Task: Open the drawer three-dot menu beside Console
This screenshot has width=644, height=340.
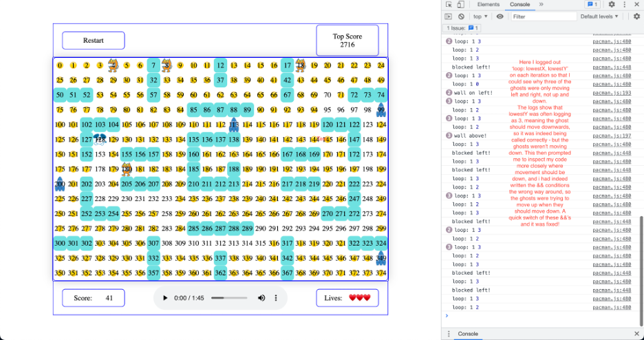Action: (x=449, y=334)
